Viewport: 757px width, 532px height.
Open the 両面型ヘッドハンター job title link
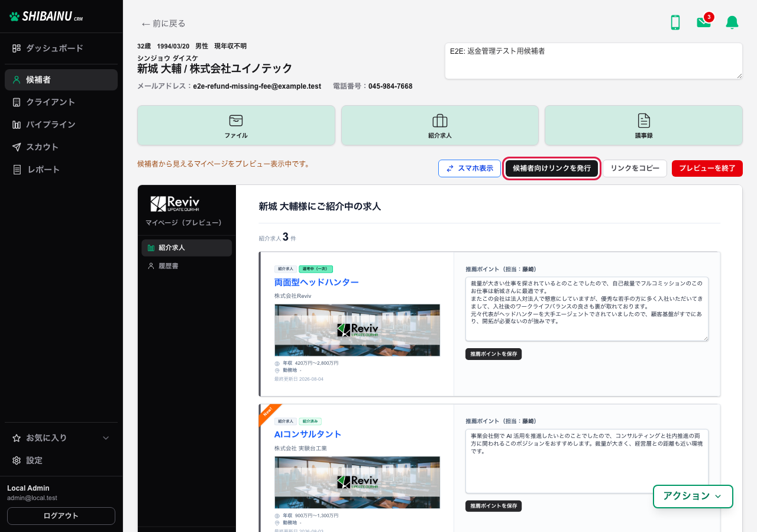316,283
